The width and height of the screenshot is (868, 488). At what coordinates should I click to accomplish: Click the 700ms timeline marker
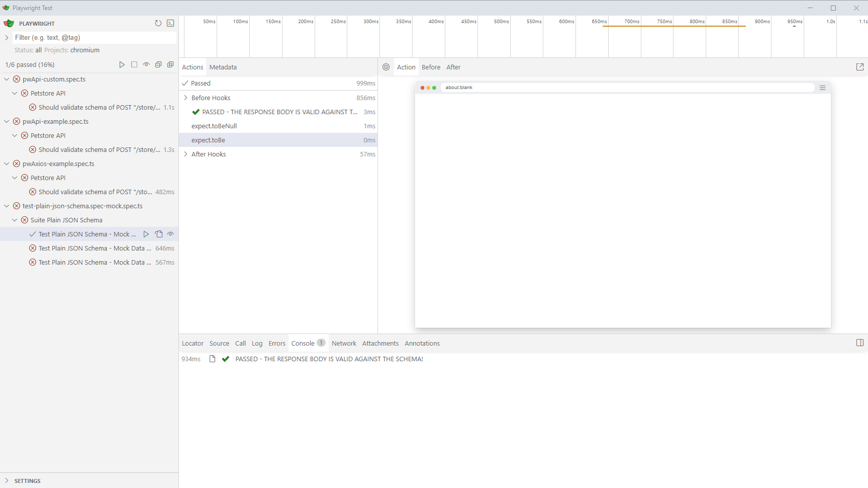coord(631,21)
